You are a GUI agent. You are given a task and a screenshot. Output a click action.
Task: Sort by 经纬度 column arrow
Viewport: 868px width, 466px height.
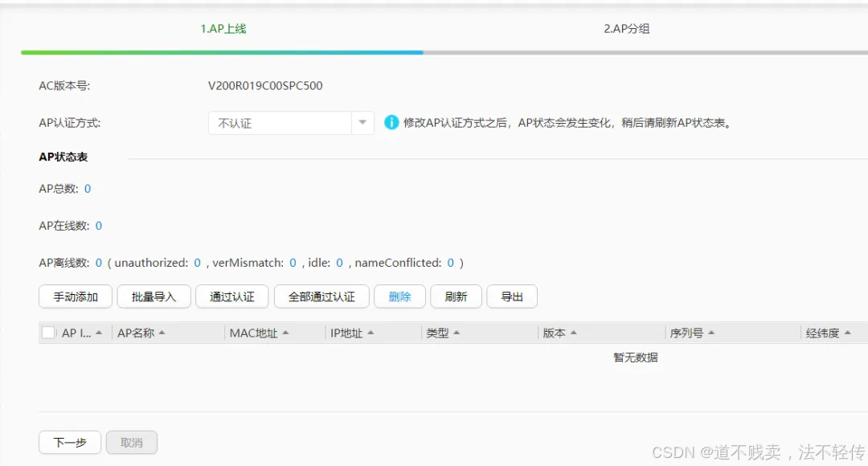click(848, 333)
